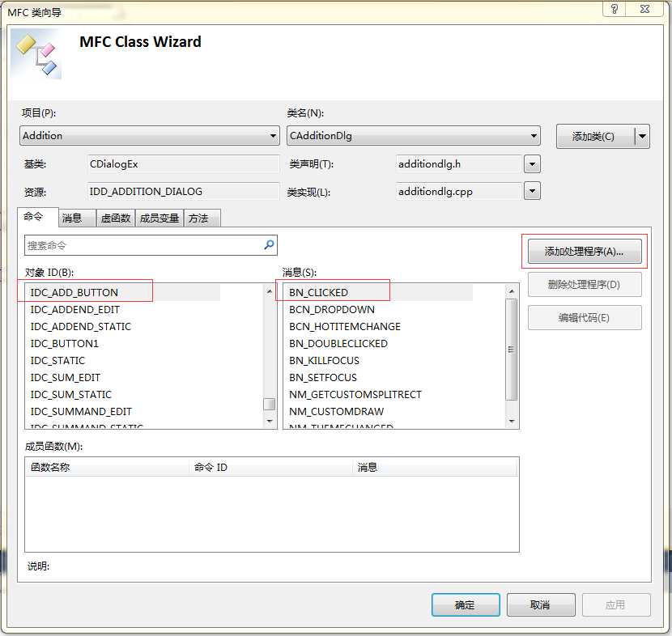Select NM_GETCUSTOMSPLITRECT in messages list

coord(355,394)
